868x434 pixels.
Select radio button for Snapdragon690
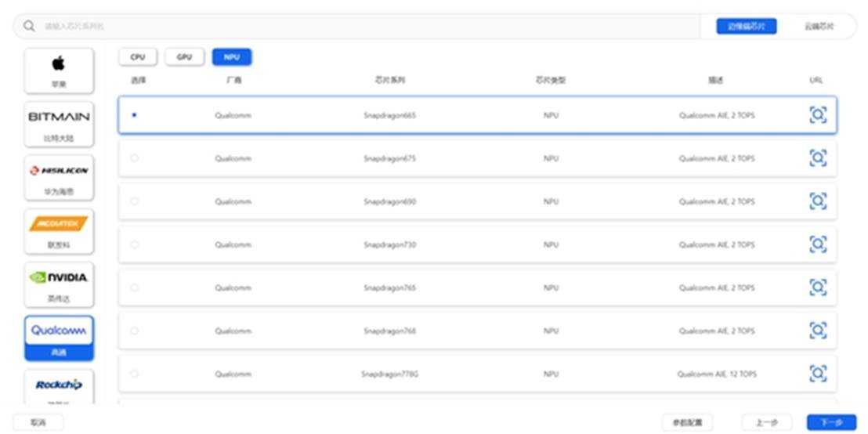[x=135, y=201]
